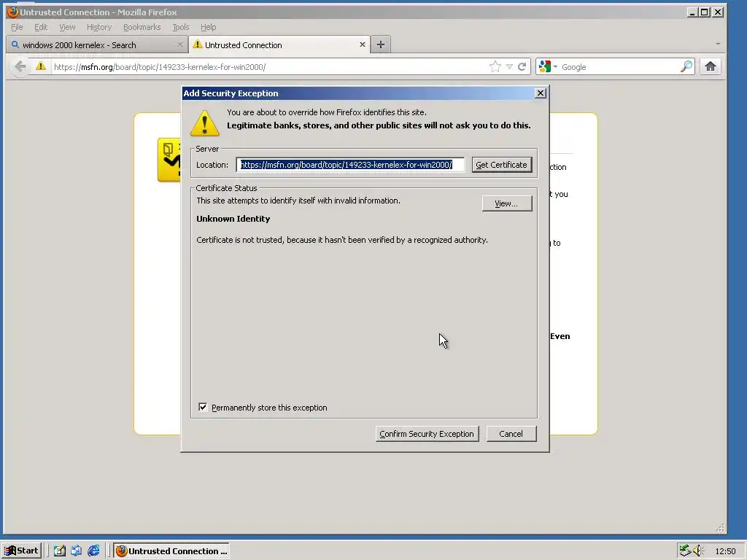Open the File menu
747x560 pixels.
pyautogui.click(x=17, y=27)
